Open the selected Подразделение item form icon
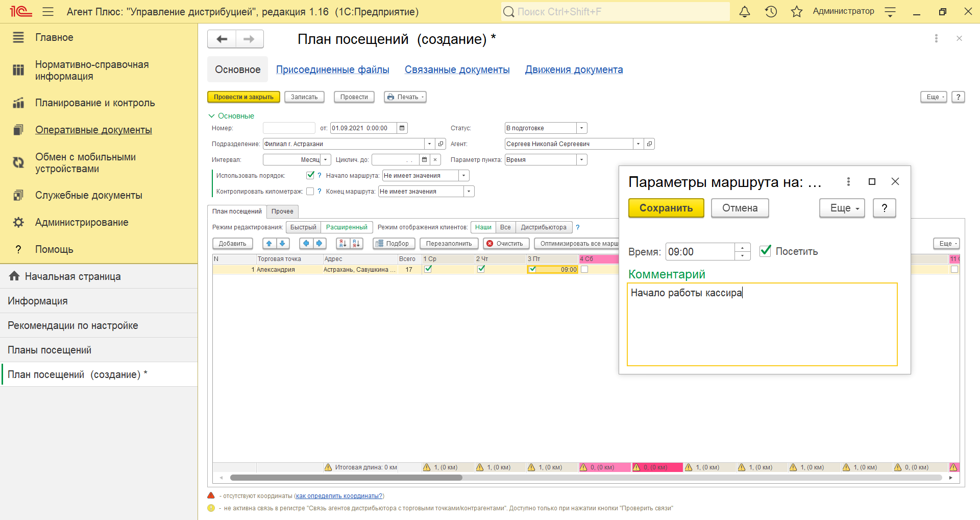The image size is (980, 520). tap(440, 144)
